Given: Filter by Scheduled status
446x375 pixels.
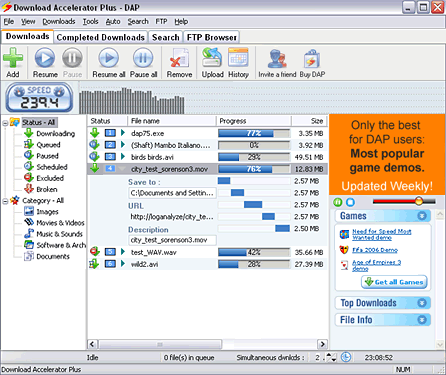Looking at the screenshot, I should 52,167.
